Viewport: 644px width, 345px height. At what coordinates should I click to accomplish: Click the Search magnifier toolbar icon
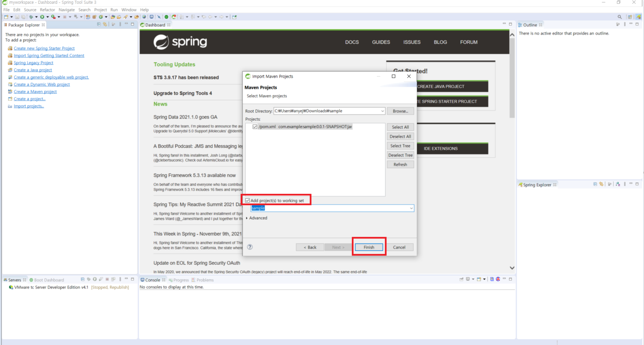click(x=619, y=17)
